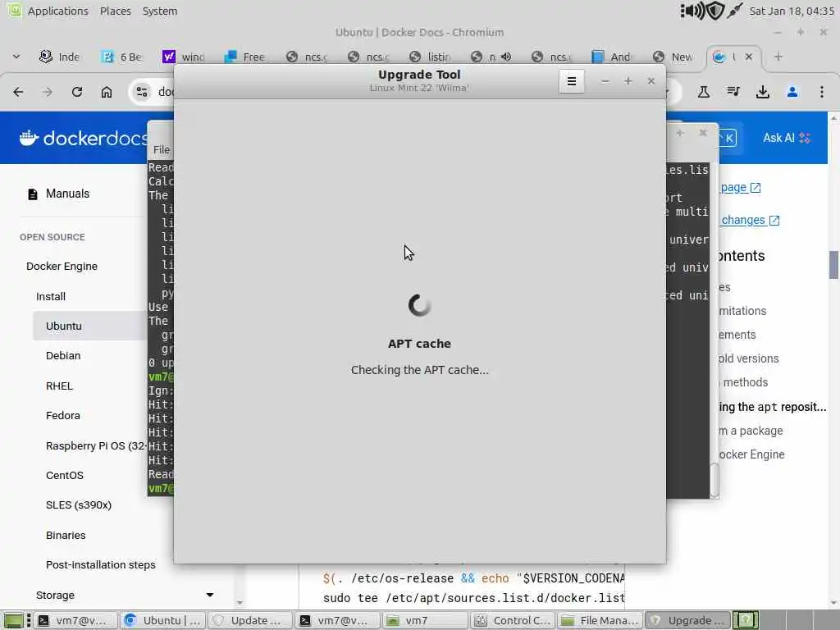840x630 pixels.
Task: Open the Binaries install page
Action: (66, 535)
